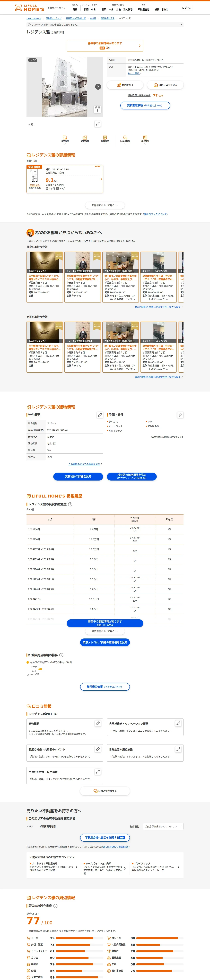Open 土地 in the top navigation
Viewport: 210px width, 980px height.
point(119,9)
